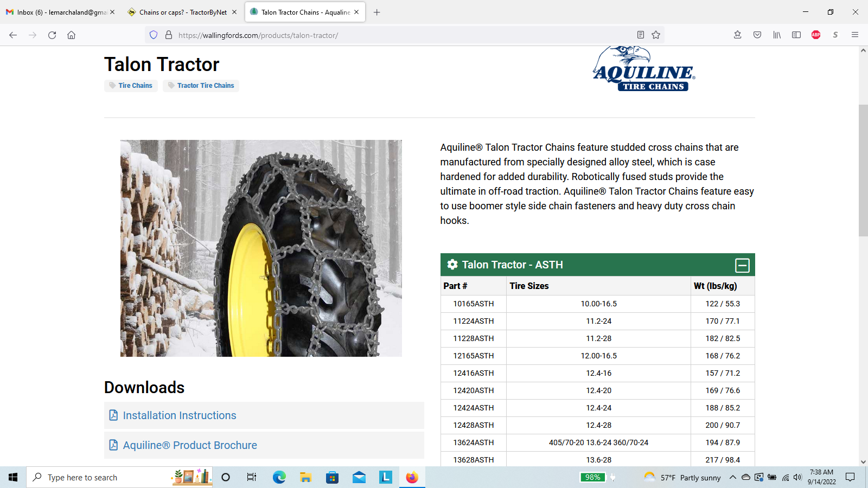Go back to the previous page
This screenshot has width=868, height=488.
(x=13, y=35)
